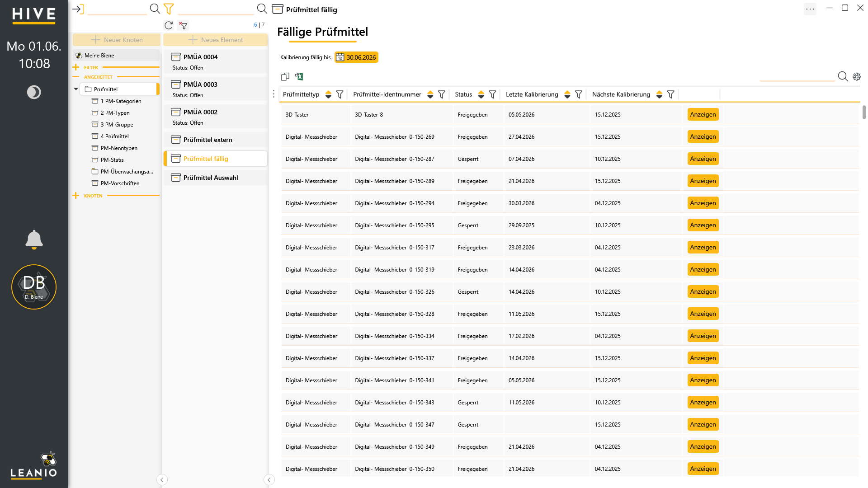Collapse the Prüfmittel tree node
Screen dimensions: 868x488
76,89
